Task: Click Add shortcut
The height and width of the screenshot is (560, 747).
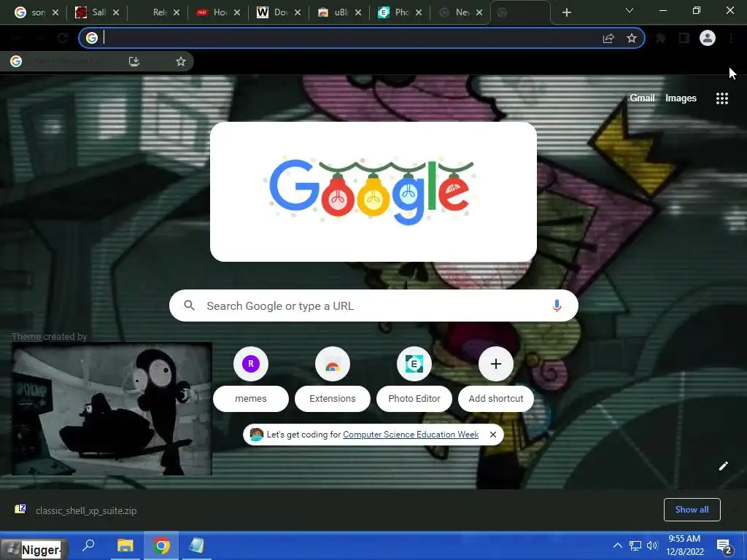Action: [496, 378]
